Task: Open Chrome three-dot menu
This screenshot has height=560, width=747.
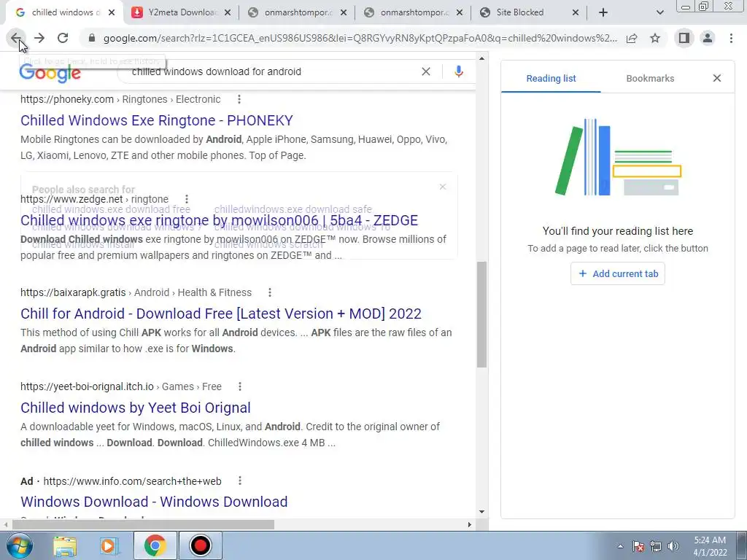Action: [731, 38]
